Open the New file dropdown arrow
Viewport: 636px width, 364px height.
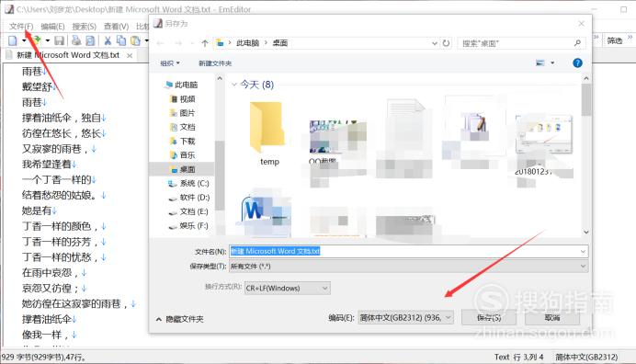pyautogui.click(x=24, y=40)
